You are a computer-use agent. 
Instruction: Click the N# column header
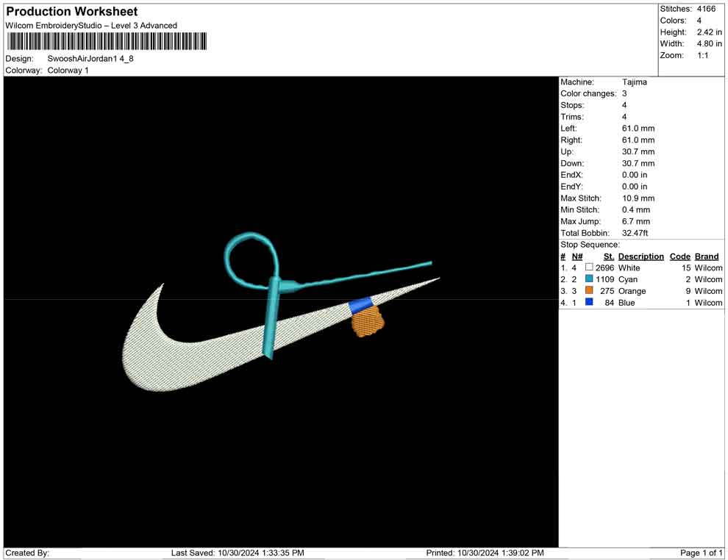tap(577, 256)
